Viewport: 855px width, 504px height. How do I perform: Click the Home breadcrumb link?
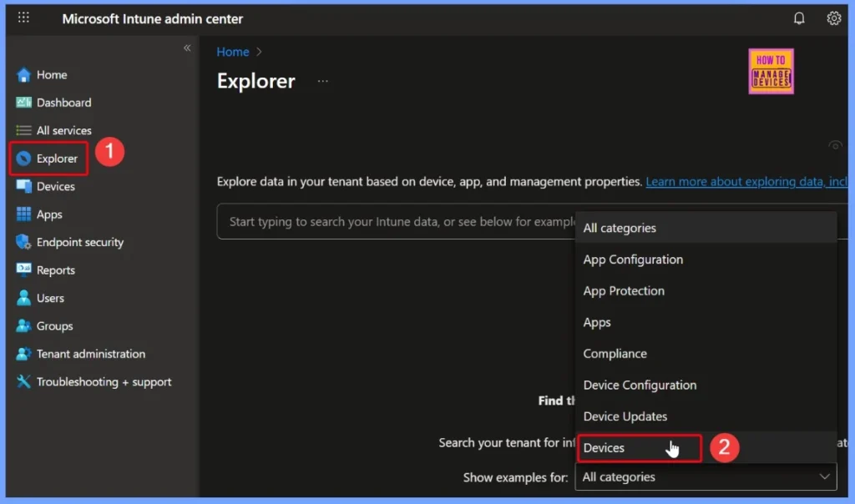tap(233, 52)
